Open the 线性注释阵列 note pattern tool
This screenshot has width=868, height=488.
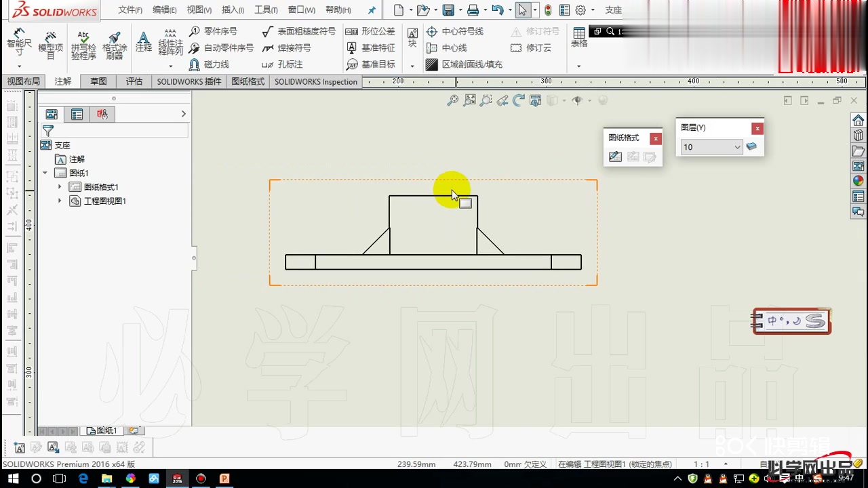click(x=170, y=42)
